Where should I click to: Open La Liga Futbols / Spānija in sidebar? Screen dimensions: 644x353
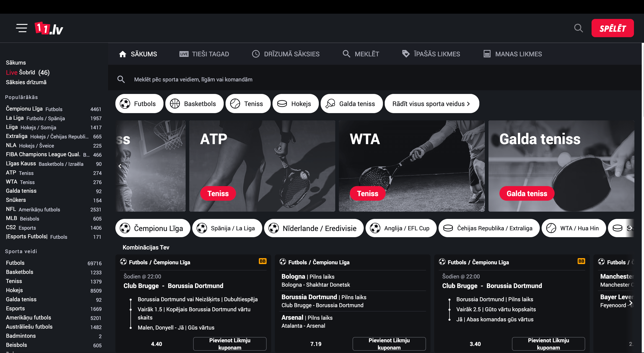pos(54,118)
